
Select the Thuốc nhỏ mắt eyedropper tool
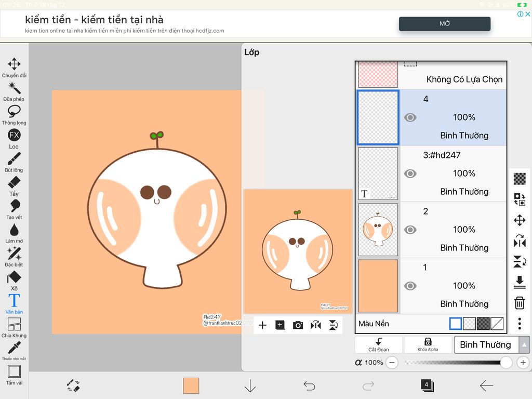pos(14,351)
